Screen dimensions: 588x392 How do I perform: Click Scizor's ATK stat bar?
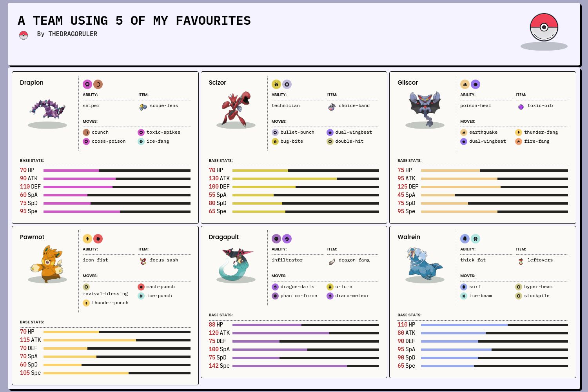tap(305, 179)
